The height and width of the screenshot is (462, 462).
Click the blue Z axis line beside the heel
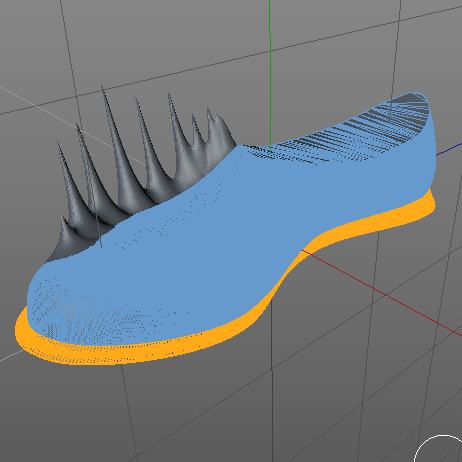(449, 149)
